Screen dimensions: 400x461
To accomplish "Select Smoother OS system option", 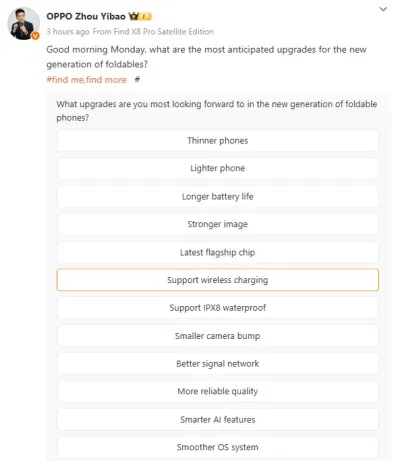I will pos(218,447).
